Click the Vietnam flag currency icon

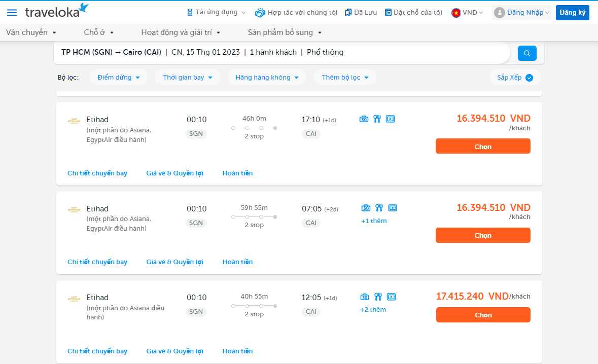456,13
